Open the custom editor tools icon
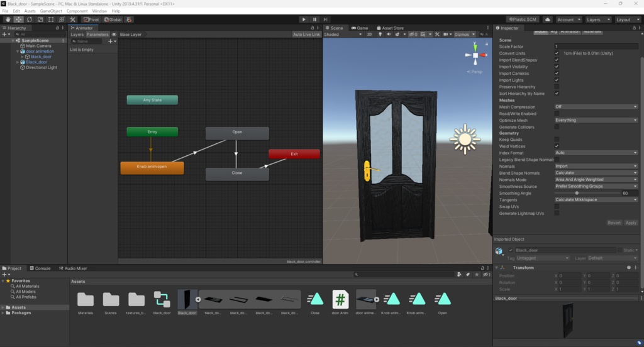The width and height of the screenshot is (644, 347). click(x=73, y=19)
